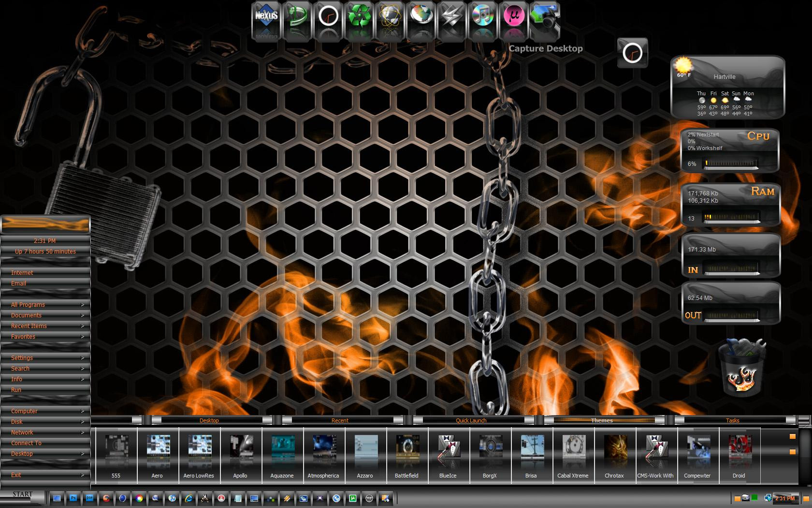Select Run in the start menu
Image resolution: width=812 pixels, height=508 pixels.
pyautogui.click(x=45, y=389)
